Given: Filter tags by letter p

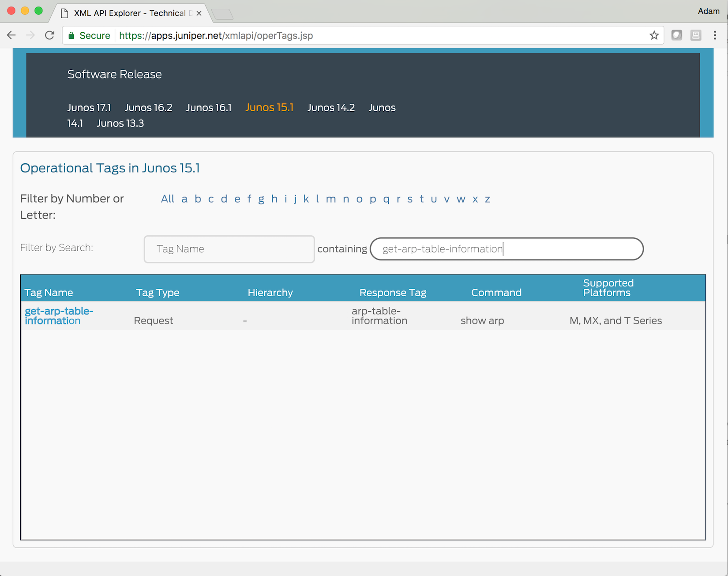Looking at the screenshot, I should [x=373, y=200].
